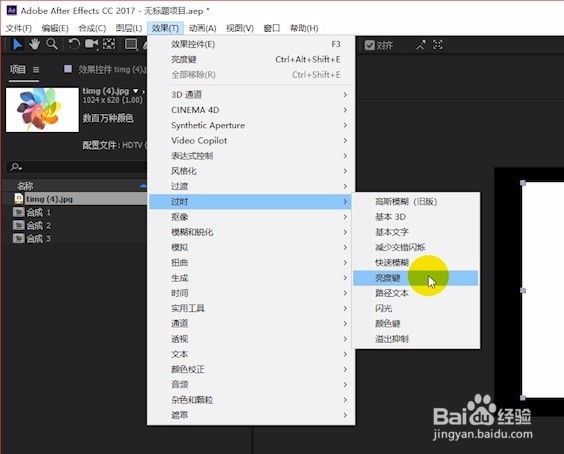Image resolution: width=564 pixels, height=454 pixels.
Task: Select 路径文本 effect
Action: tap(416, 293)
